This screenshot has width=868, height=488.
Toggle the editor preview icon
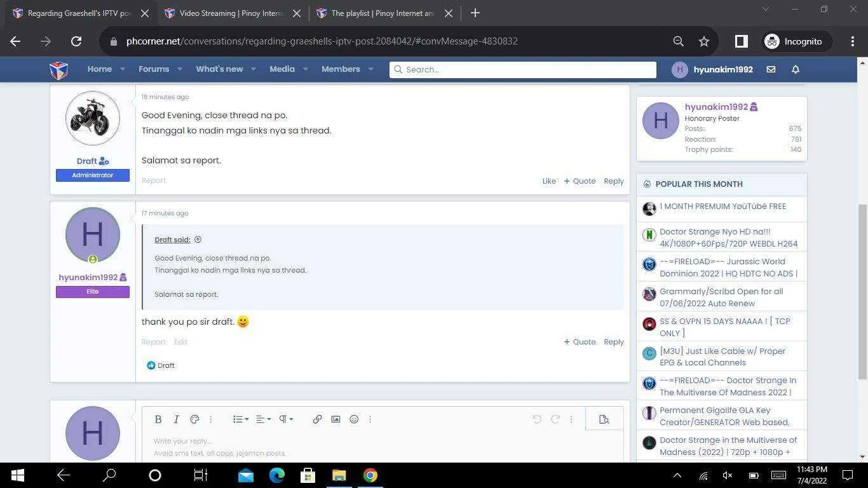pyautogui.click(x=604, y=419)
